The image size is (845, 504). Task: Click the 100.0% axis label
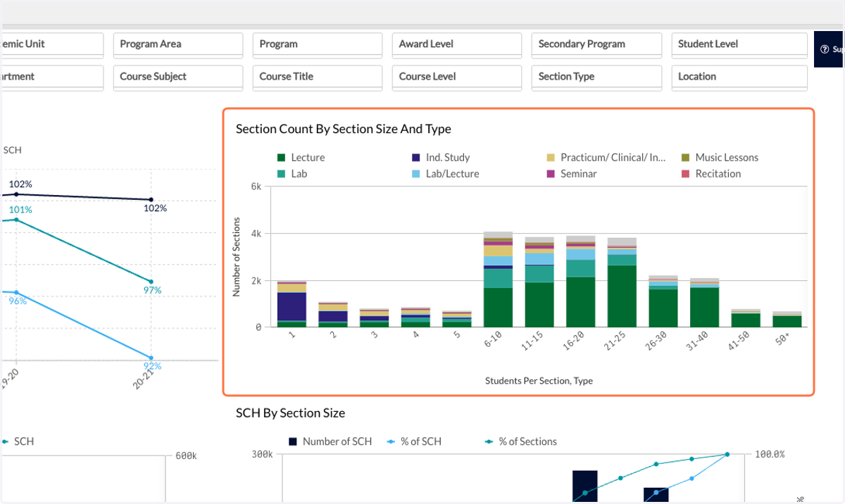pyautogui.click(x=770, y=455)
